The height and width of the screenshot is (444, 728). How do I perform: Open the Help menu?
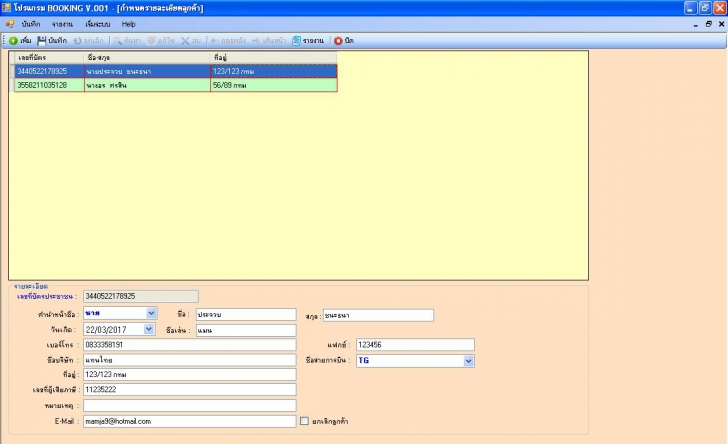(129, 24)
